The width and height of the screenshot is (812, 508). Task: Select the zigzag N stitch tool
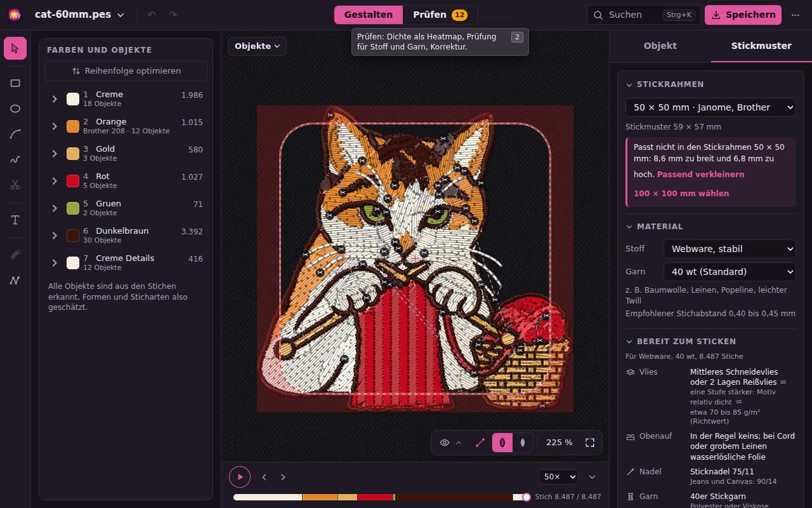coord(15,280)
